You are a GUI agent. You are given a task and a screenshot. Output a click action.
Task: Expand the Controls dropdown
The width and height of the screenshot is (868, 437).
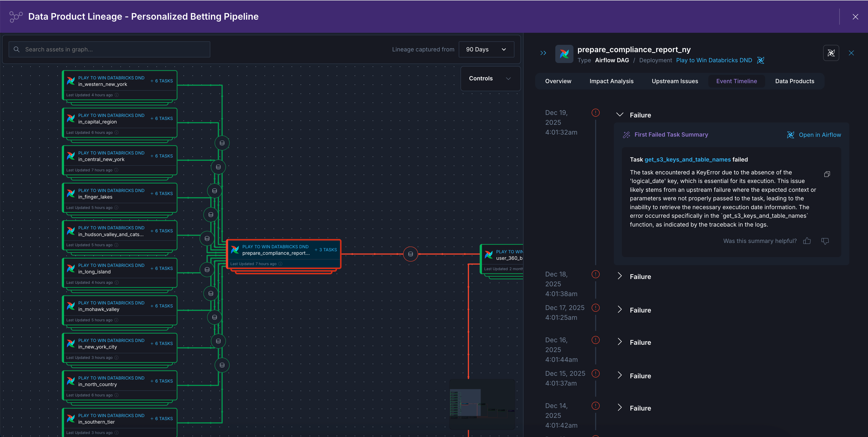tap(490, 78)
